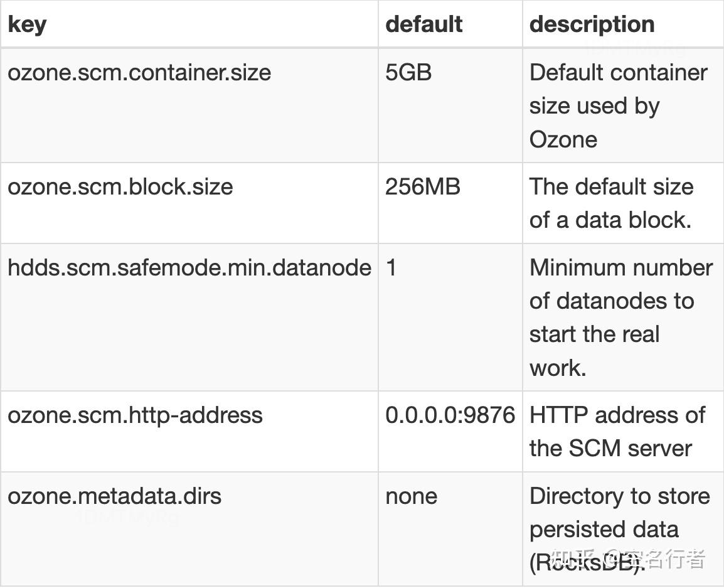
Task: Click the default value "1" cell
Action: [x=391, y=268]
